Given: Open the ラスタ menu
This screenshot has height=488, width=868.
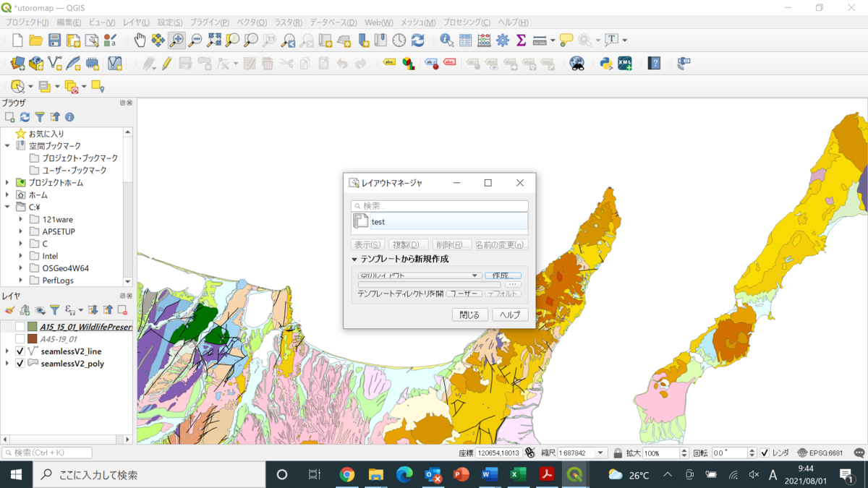Looking at the screenshot, I should pyautogui.click(x=289, y=22).
